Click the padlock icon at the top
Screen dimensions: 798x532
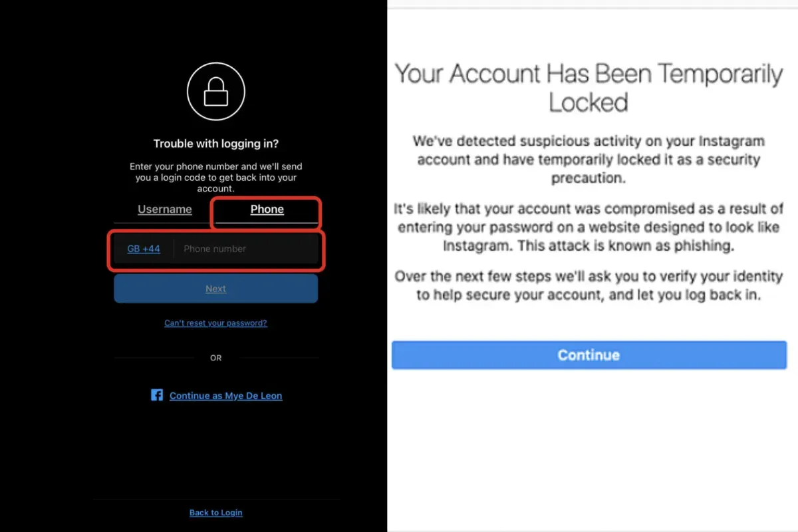[x=216, y=92]
